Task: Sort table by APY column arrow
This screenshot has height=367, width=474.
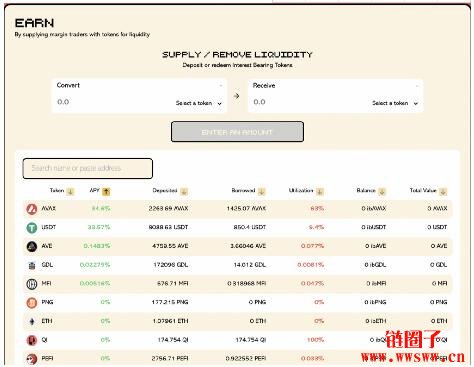Action: coord(106,191)
